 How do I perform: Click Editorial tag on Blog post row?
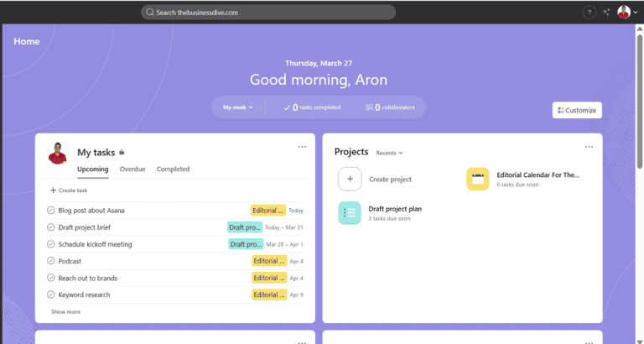pyautogui.click(x=268, y=211)
